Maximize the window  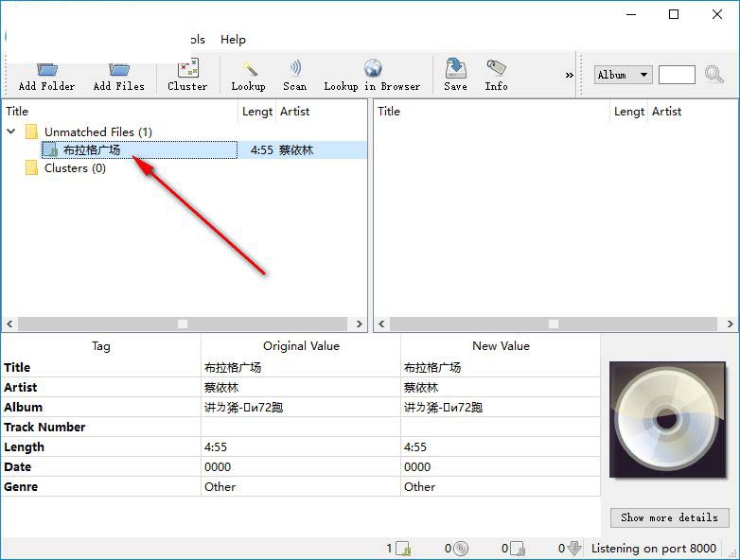pyautogui.click(x=674, y=14)
